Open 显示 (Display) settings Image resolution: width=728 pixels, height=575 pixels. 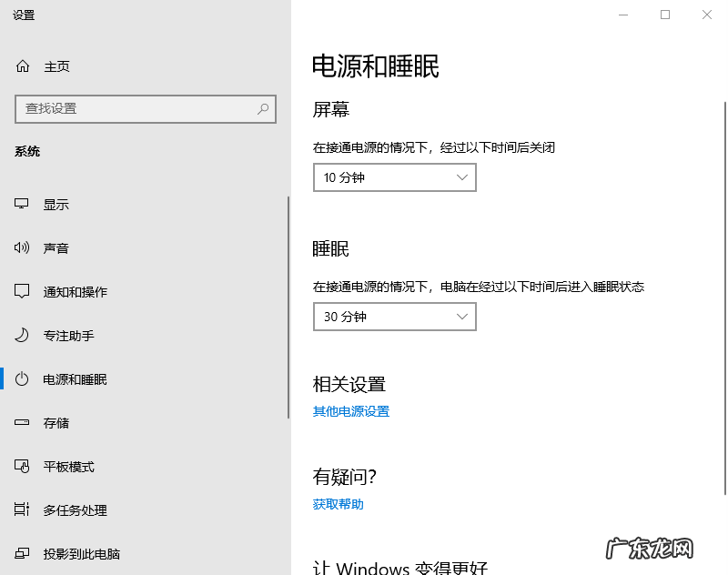pos(56,204)
